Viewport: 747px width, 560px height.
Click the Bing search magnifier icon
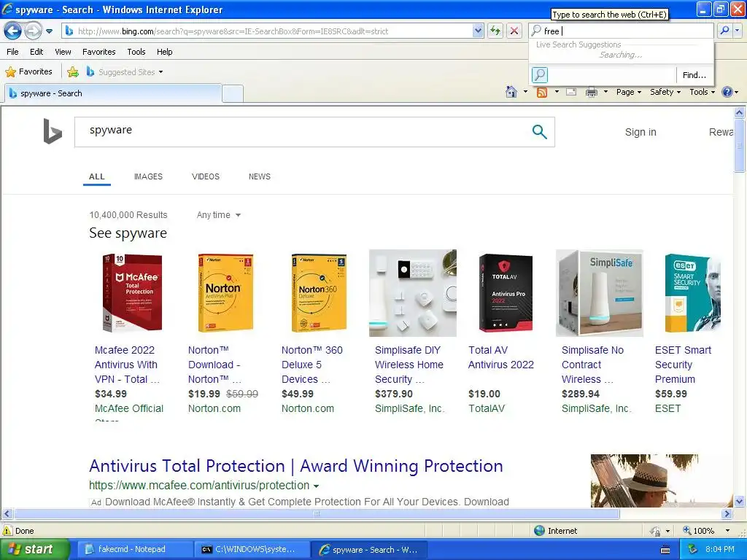[539, 132]
